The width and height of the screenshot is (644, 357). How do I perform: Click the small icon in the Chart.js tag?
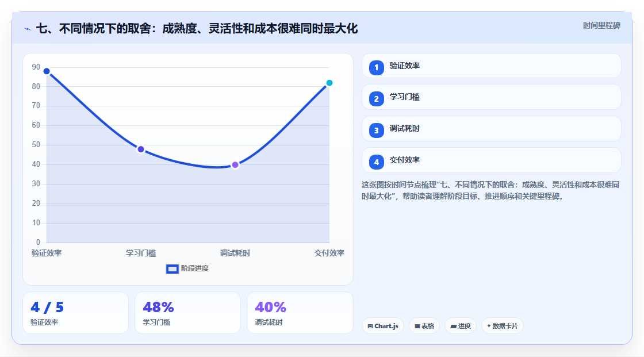pyautogui.click(x=370, y=326)
